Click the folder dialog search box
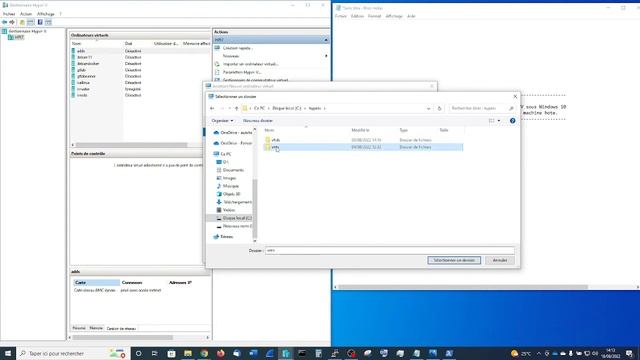This screenshot has height=360, width=640. click(482, 109)
